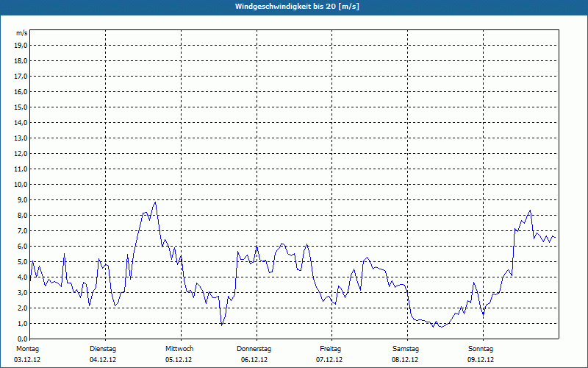Click the date label 04.12.12
The height and width of the screenshot is (368, 588).
(103, 360)
